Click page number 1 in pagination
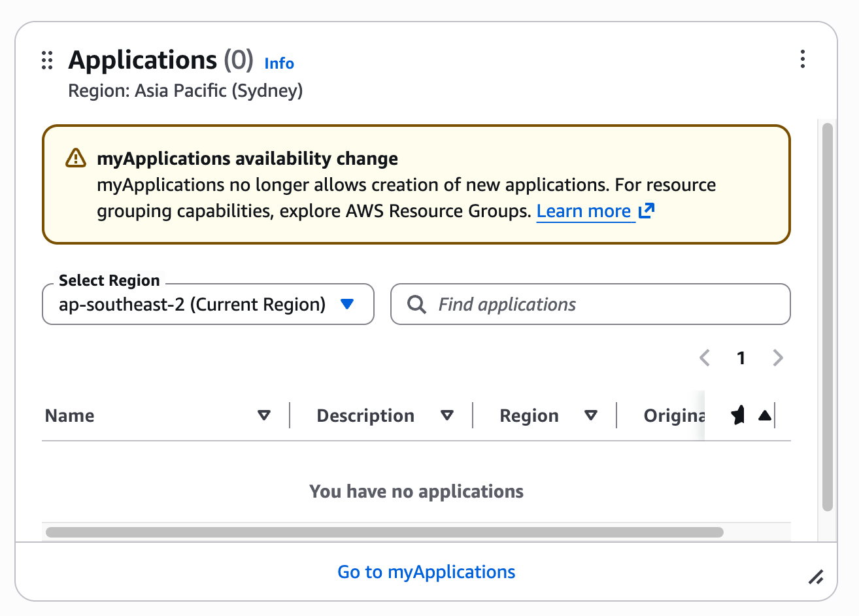859x616 pixels. [741, 358]
